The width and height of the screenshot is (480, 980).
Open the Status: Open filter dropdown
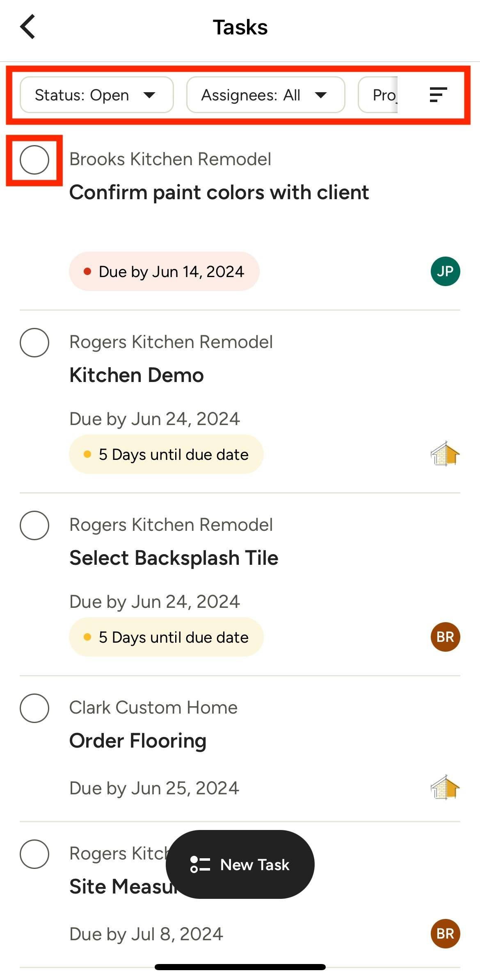pos(96,95)
